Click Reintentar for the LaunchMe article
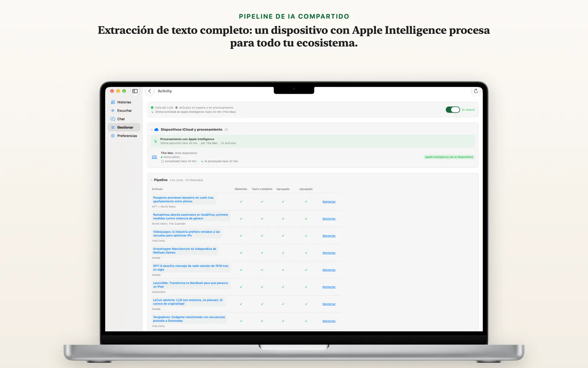Screen dimensions: 588x368 point(329,287)
